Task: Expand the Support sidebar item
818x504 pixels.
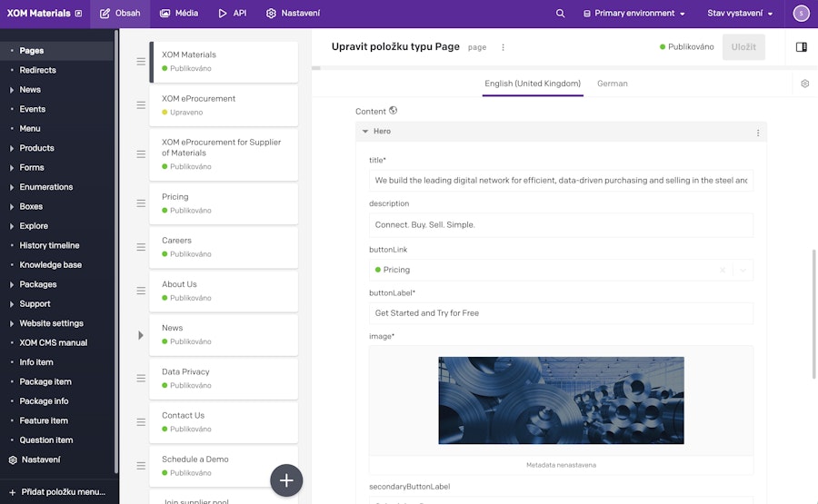Action: [12, 304]
